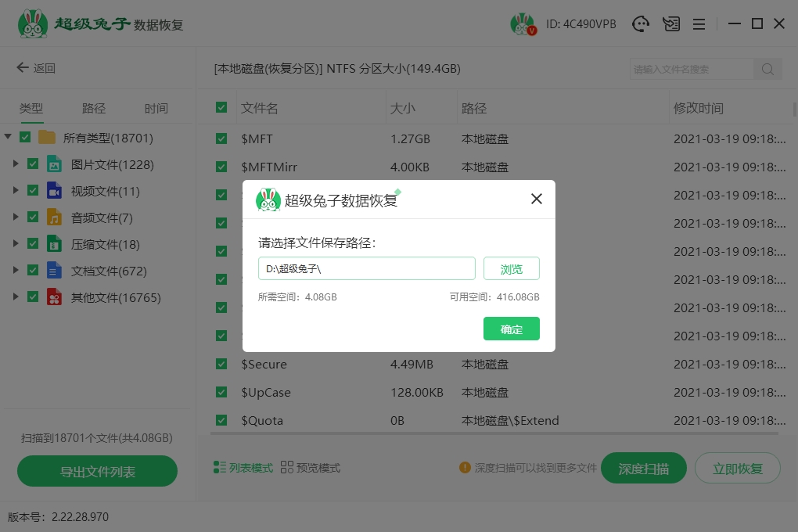The height and width of the screenshot is (532, 798).
Task: Switch to the time (时间) tab
Action: point(156,109)
